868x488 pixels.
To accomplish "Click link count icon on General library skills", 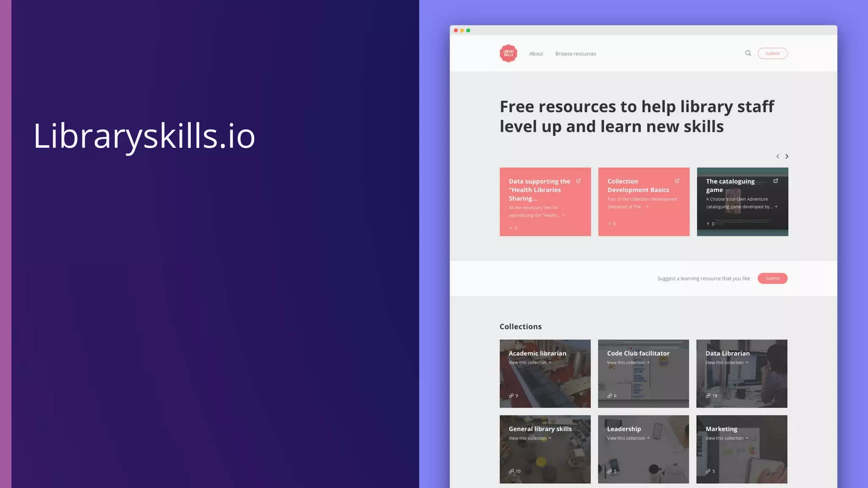I will [511, 471].
